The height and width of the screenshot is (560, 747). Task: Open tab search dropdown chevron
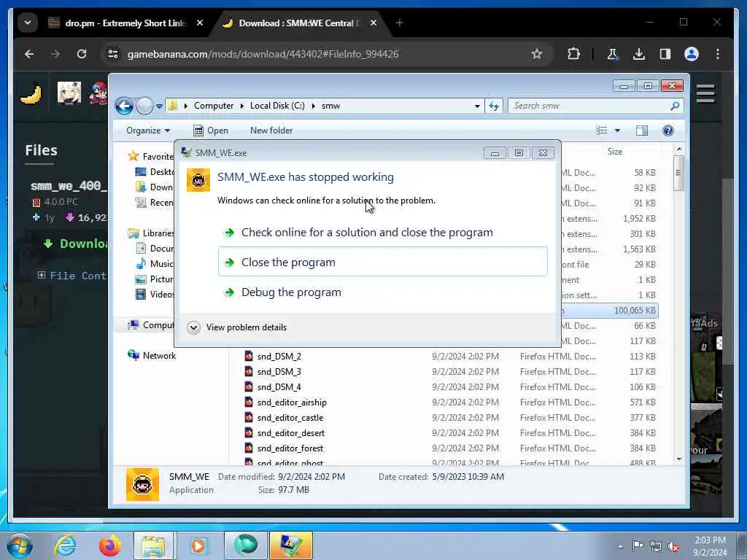(x=28, y=23)
